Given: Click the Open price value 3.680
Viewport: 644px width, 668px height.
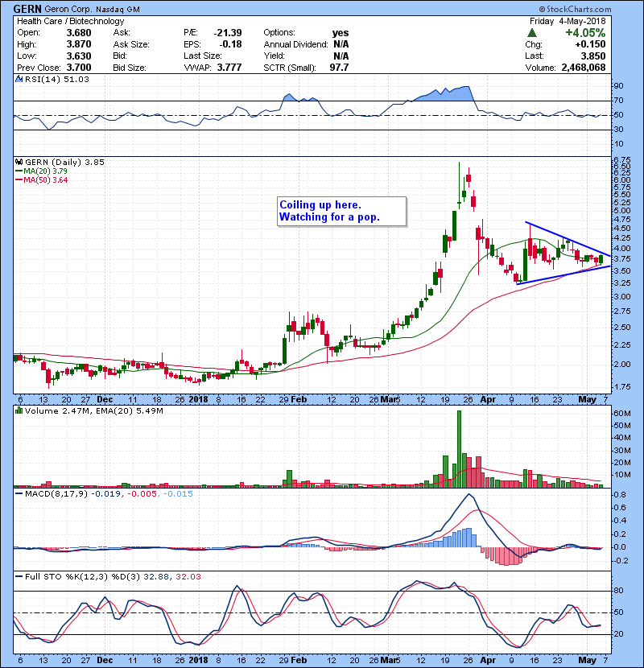Looking at the screenshot, I should (x=79, y=33).
